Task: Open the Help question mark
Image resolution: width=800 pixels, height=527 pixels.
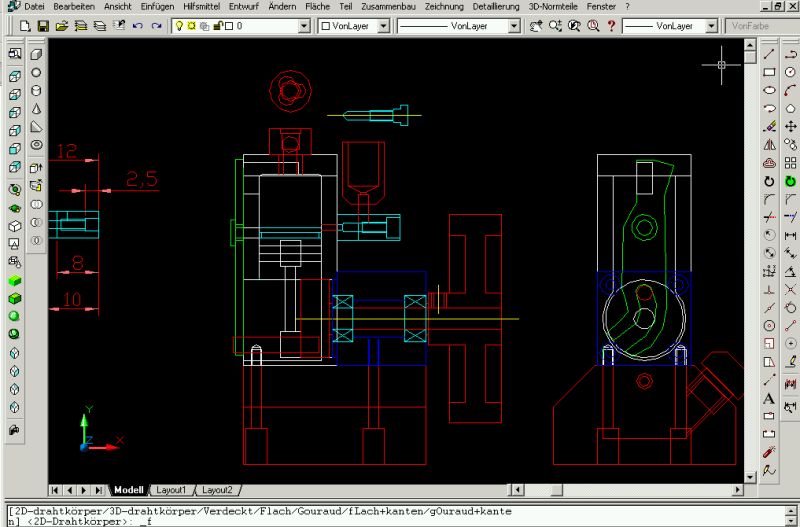Action: pyautogui.click(x=611, y=26)
